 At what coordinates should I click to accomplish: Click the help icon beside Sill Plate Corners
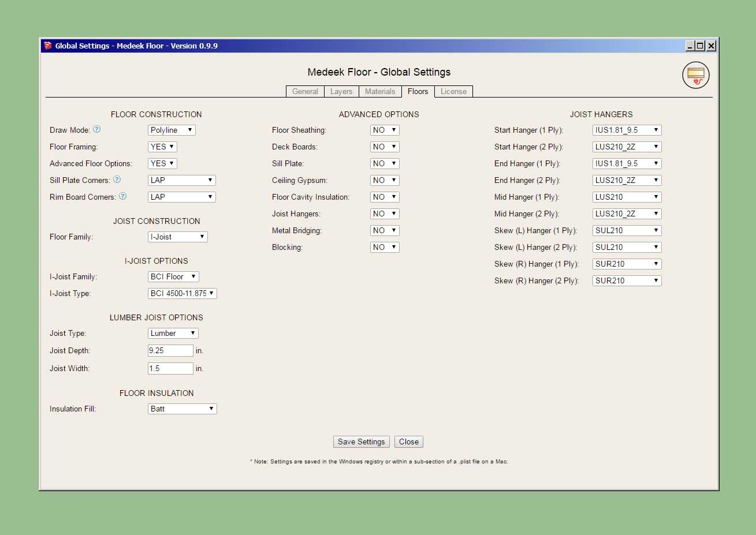click(x=117, y=179)
